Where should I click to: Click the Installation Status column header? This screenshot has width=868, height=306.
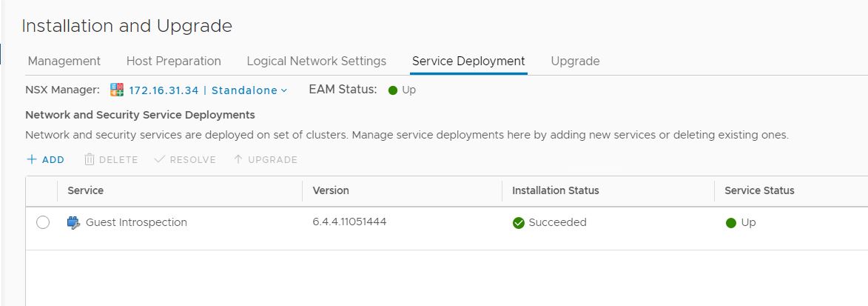coord(555,190)
